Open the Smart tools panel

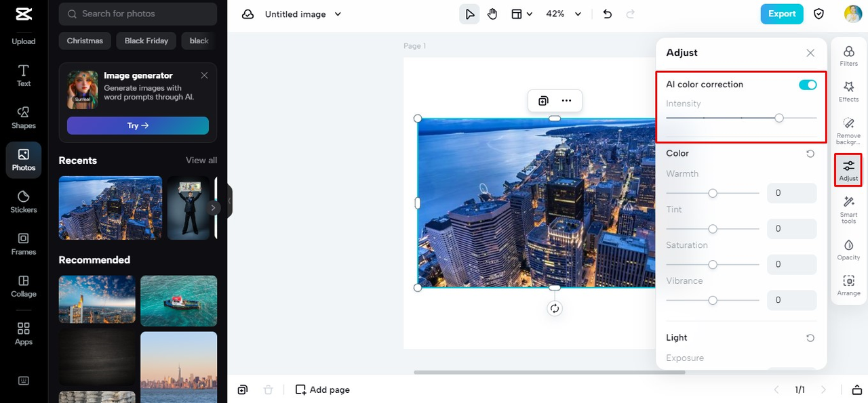pos(848,210)
